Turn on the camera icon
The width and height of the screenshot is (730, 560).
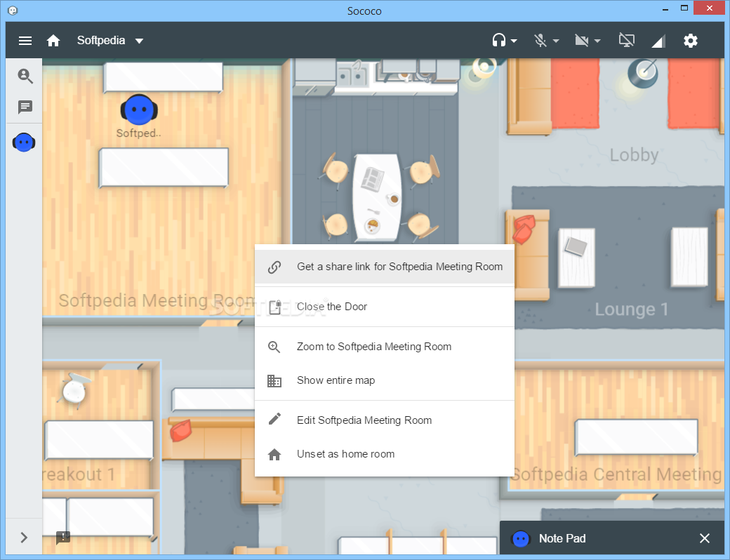[581, 41]
